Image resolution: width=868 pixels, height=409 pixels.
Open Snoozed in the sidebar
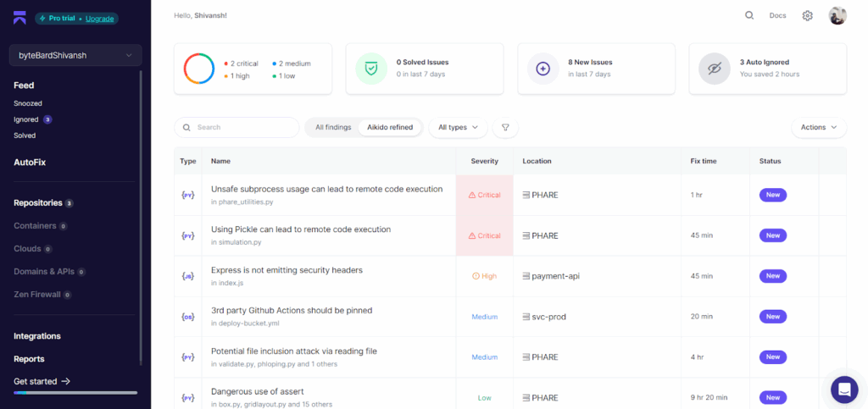[x=28, y=103]
